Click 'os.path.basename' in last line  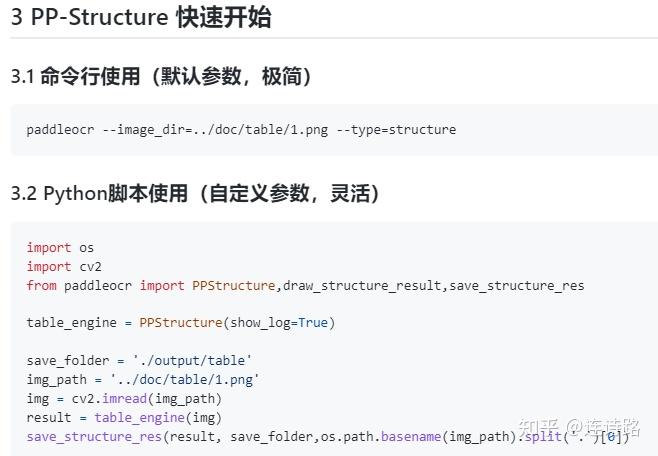[x=381, y=436]
